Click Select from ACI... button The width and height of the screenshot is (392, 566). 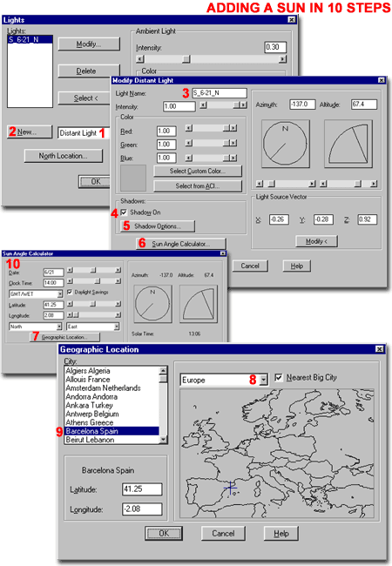pyautogui.click(x=198, y=186)
